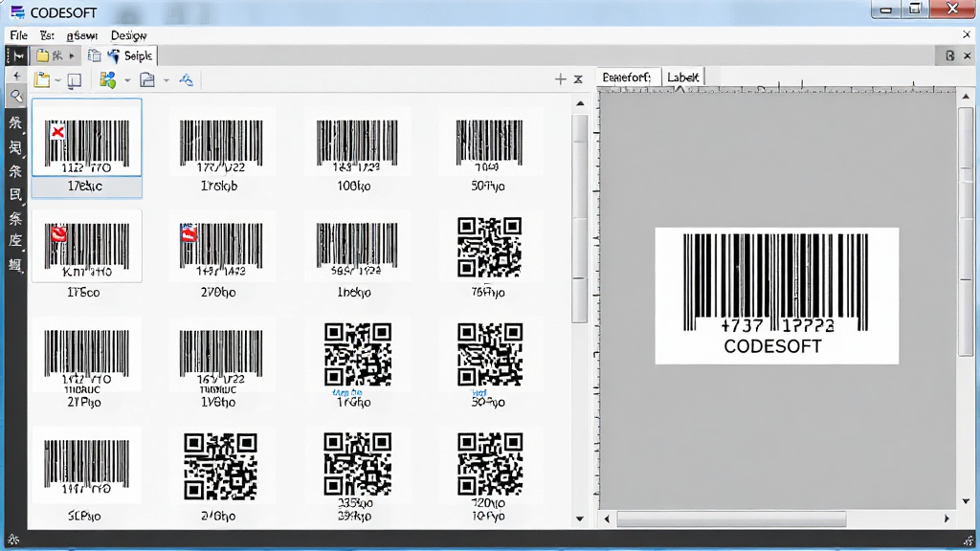980x551 pixels.
Task: Click the preview pane scroll-down arrow
Action: [x=967, y=501]
